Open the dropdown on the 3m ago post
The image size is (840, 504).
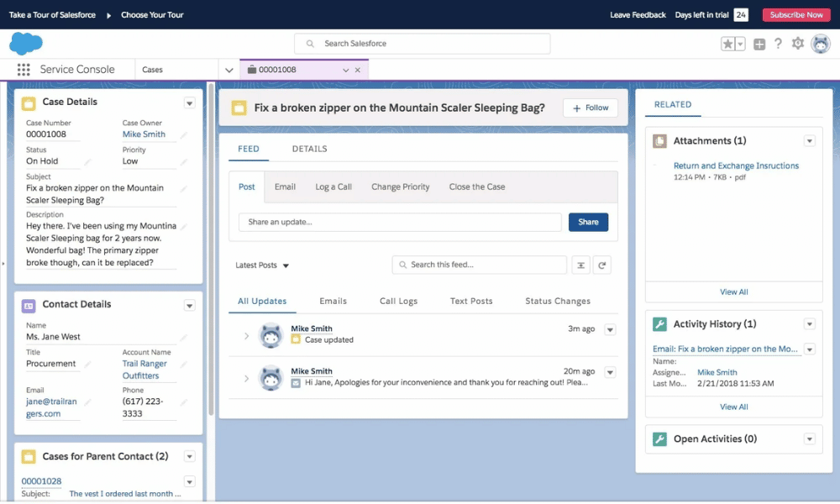610,330
